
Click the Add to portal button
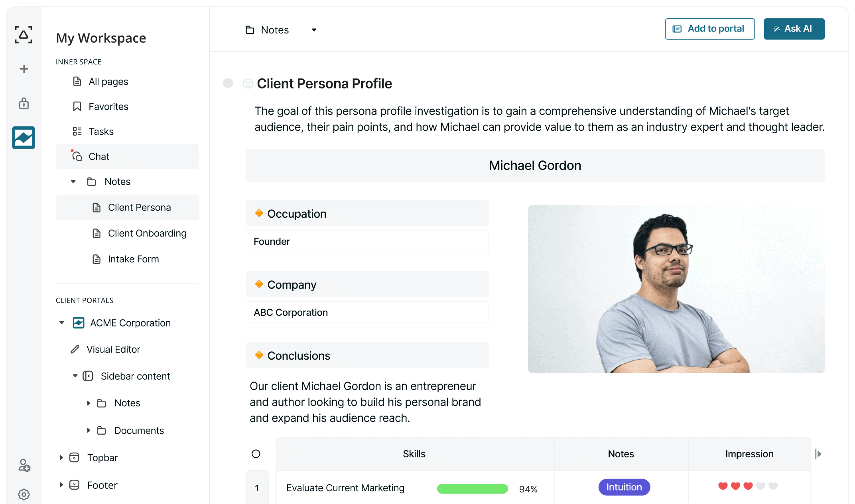click(x=709, y=29)
